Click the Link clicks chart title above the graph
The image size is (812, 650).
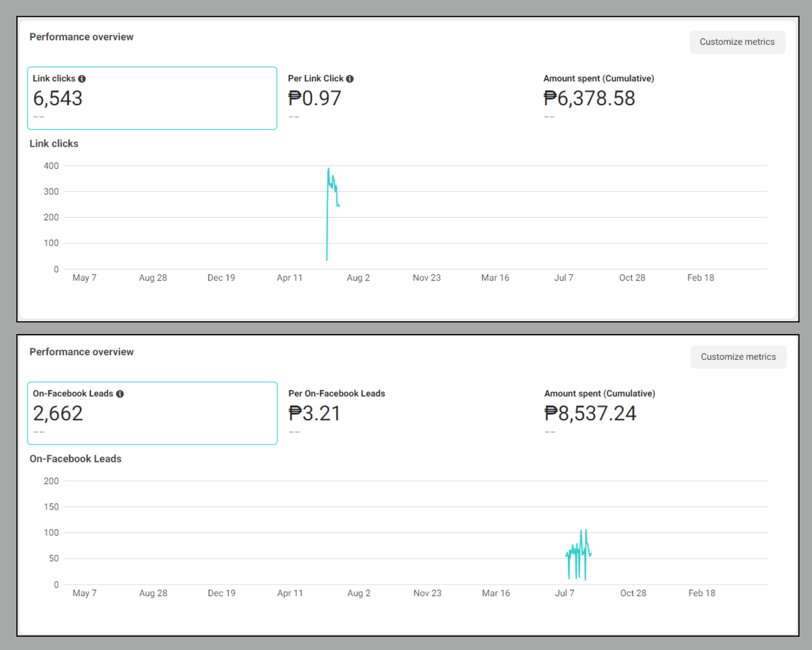click(54, 144)
